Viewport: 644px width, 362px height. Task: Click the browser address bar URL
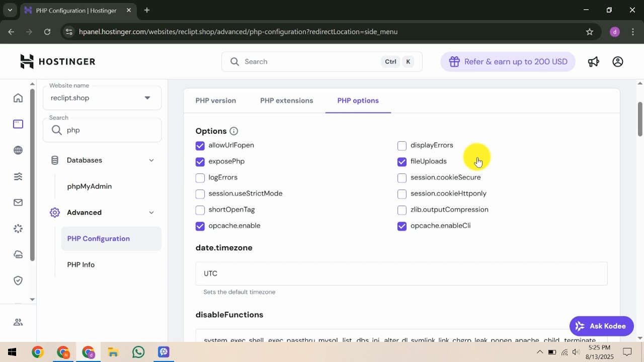coord(238,32)
